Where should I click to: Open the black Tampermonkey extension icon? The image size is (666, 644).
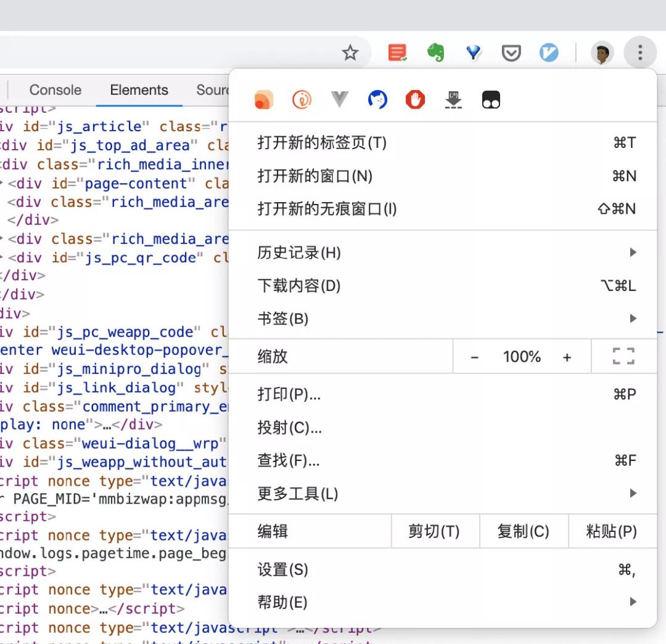pyautogui.click(x=491, y=100)
